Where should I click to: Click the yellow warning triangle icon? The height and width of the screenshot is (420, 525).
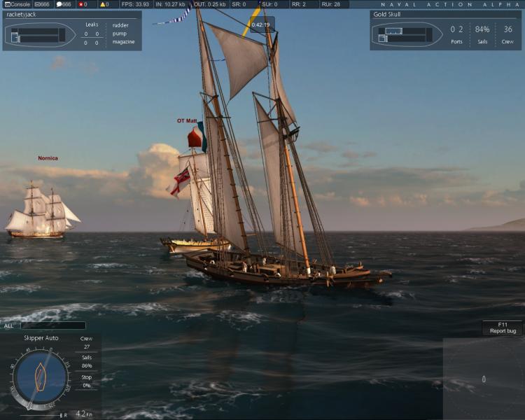point(104,4)
